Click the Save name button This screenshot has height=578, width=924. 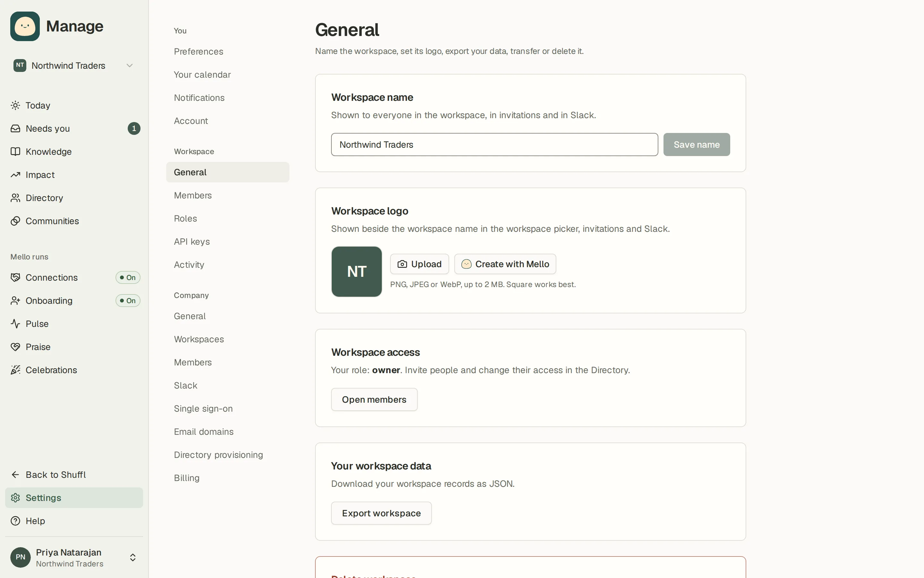click(697, 144)
